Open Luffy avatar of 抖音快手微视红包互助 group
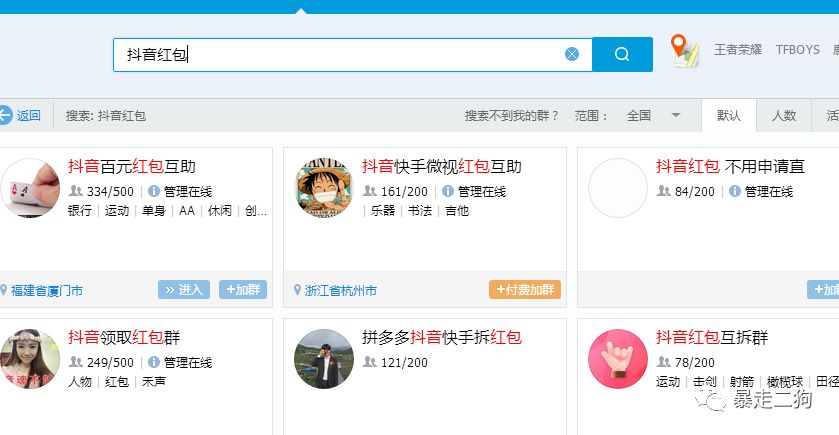The height and width of the screenshot is (435, 839). [x=324, y=188]
